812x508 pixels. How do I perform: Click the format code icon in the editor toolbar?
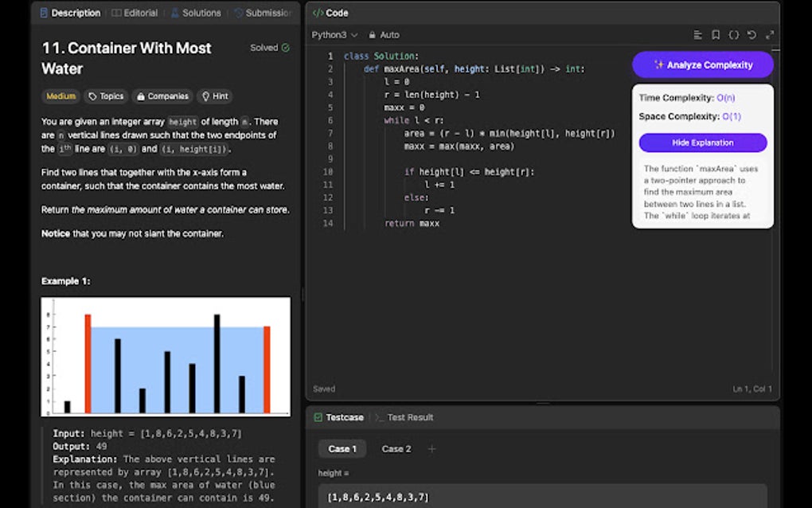pos(697,34)
